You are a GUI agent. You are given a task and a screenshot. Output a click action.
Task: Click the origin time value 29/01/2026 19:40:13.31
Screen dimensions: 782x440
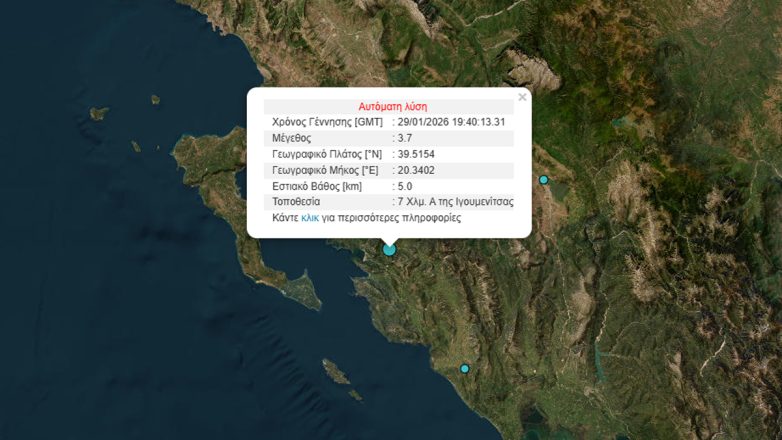tap(451, 122)
